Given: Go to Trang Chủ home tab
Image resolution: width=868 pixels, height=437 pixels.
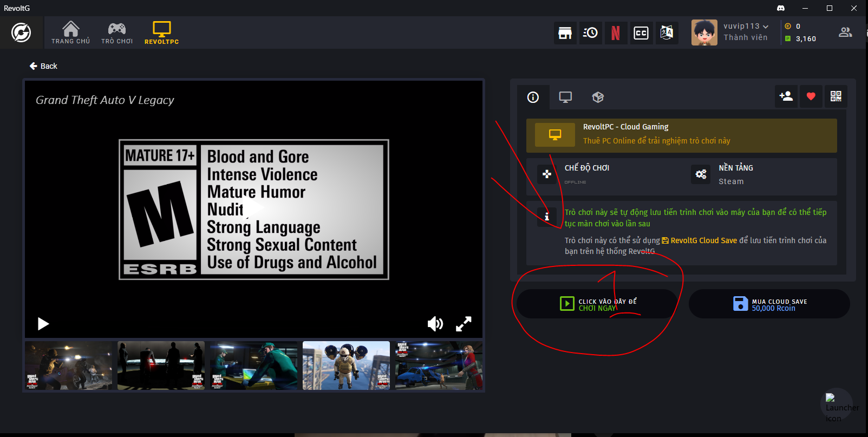Looking at the screenshot, I should (70, 32).
